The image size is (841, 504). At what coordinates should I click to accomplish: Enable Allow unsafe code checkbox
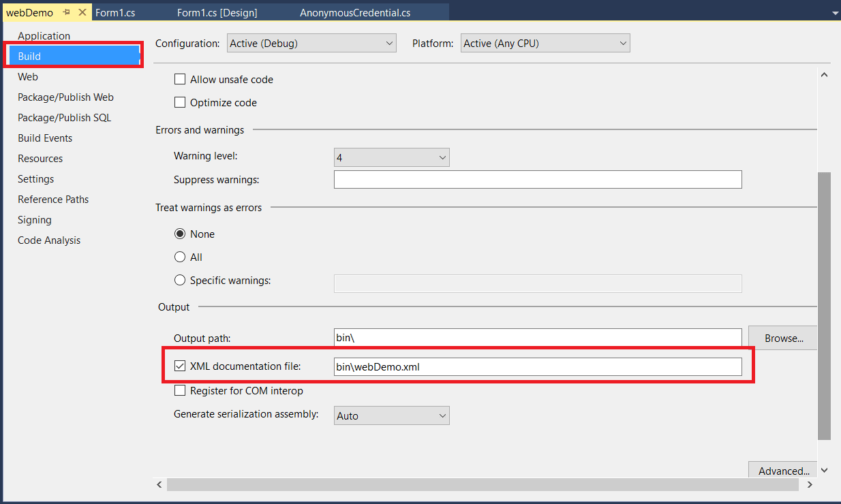pos(180,80)
